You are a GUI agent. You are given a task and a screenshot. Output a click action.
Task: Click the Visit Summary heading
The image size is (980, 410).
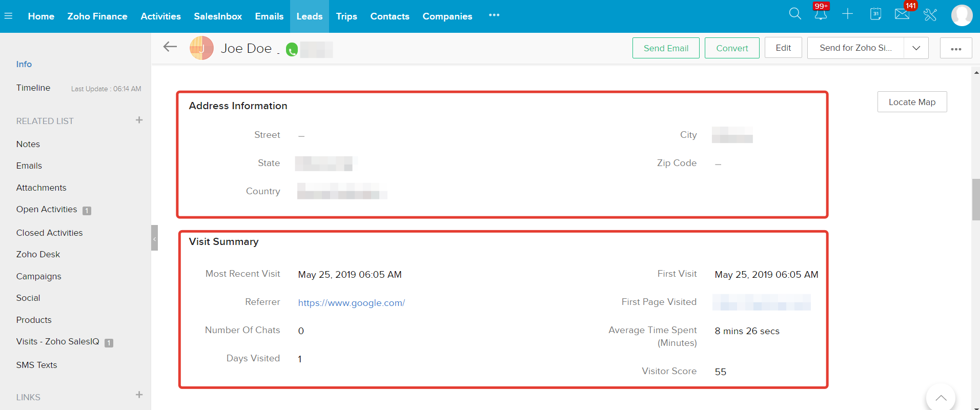(223, 241)
